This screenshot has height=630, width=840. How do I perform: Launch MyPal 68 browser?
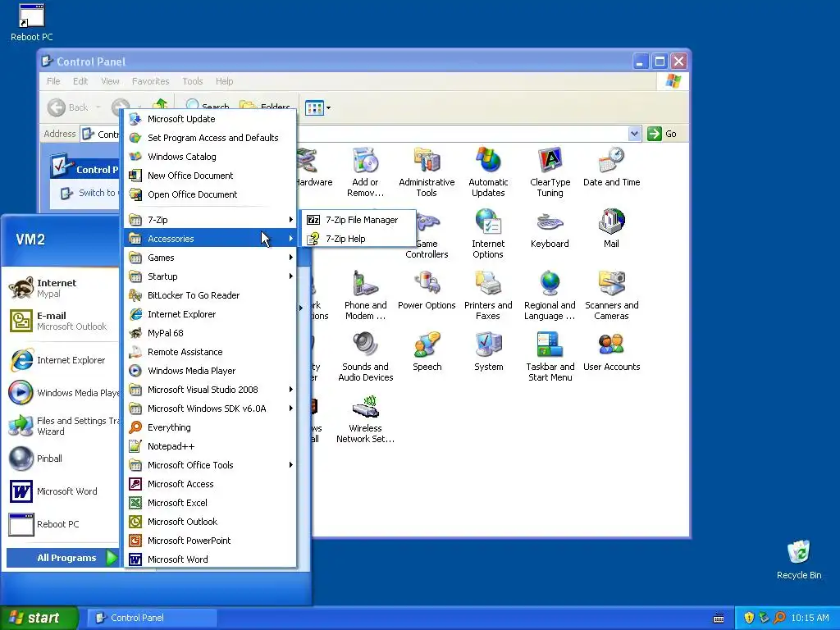pyautogui.click(x=211, y=333)
